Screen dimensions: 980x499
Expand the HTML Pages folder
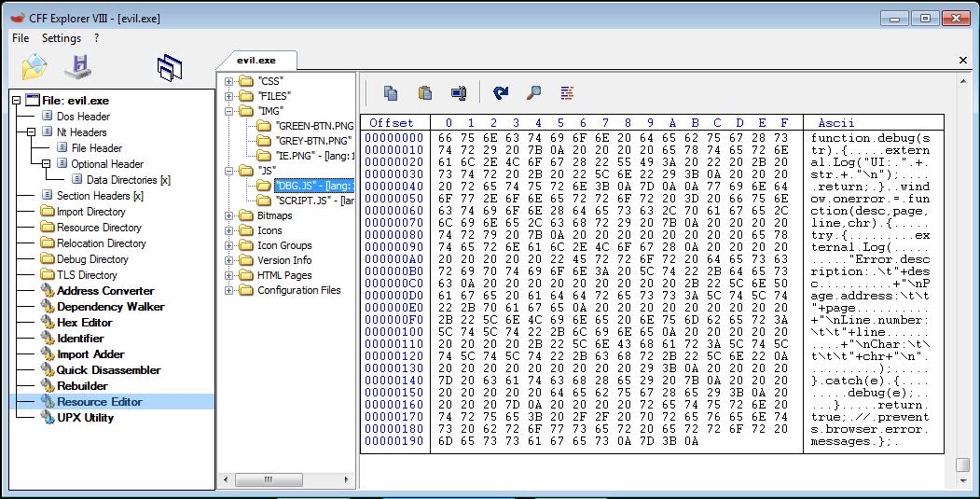(x=228, y=275)
